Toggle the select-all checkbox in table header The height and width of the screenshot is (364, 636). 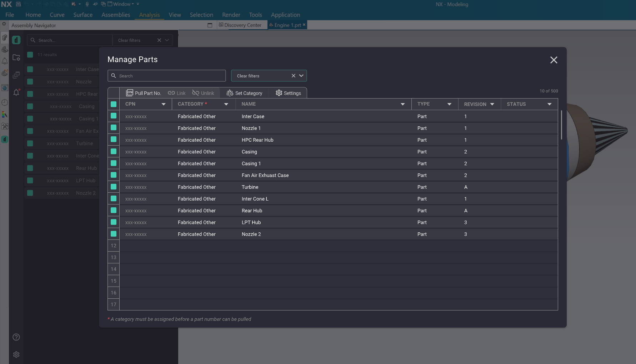114,104
